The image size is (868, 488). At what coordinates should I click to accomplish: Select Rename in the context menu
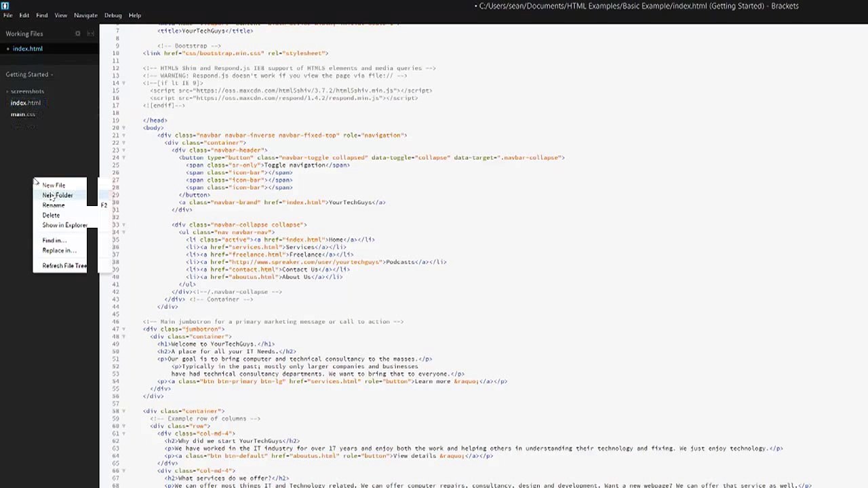(54, 205)
